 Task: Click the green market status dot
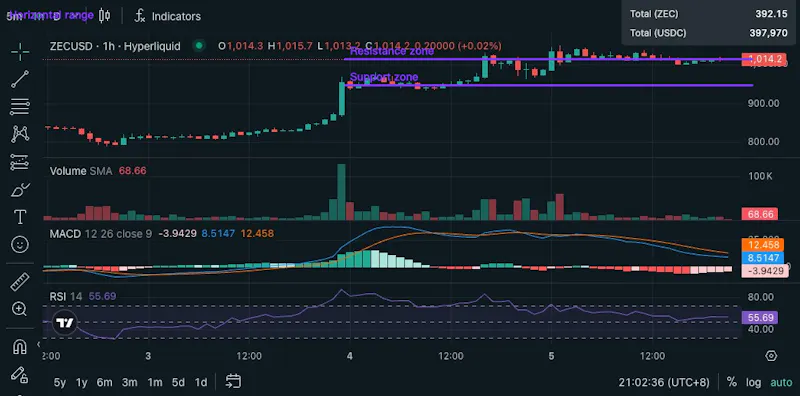199,46
